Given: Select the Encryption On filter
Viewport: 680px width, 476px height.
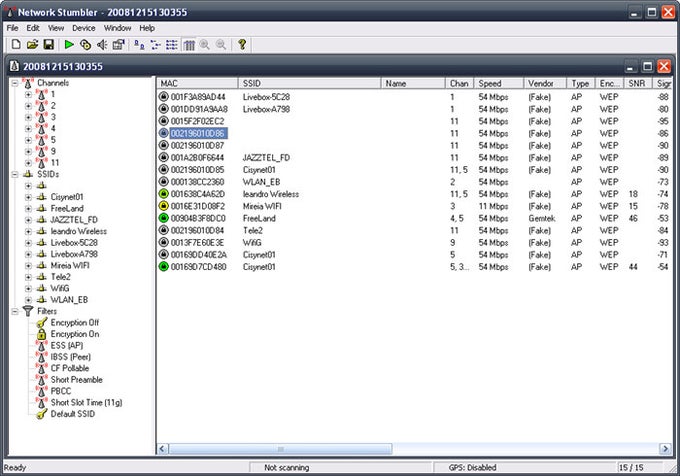Looking at the screenshot, I should [x=75, y=334].
